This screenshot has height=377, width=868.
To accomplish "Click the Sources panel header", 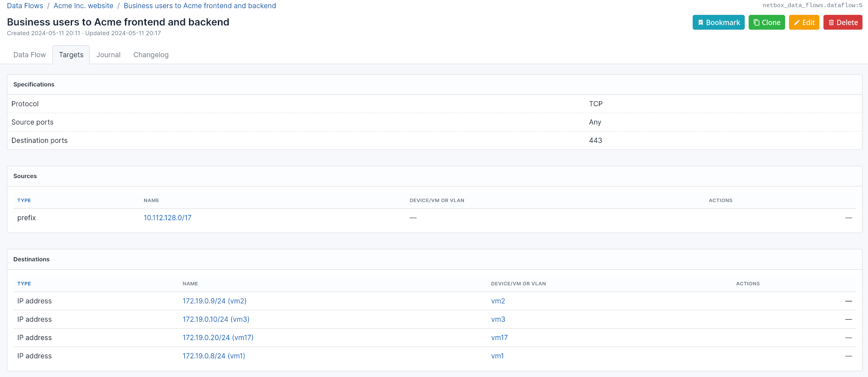I will 434,176.
